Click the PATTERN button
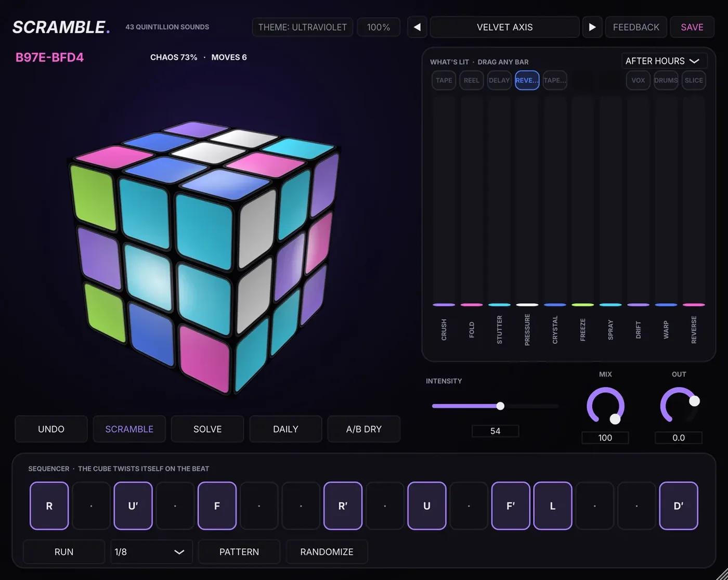Image resolution: width=728 pixels, height=580 pixels. click(239, 552)
